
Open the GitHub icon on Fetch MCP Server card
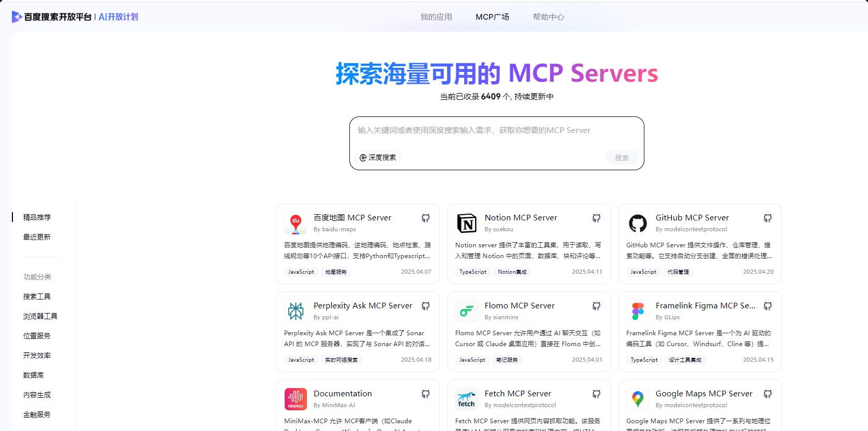[596, 394]
